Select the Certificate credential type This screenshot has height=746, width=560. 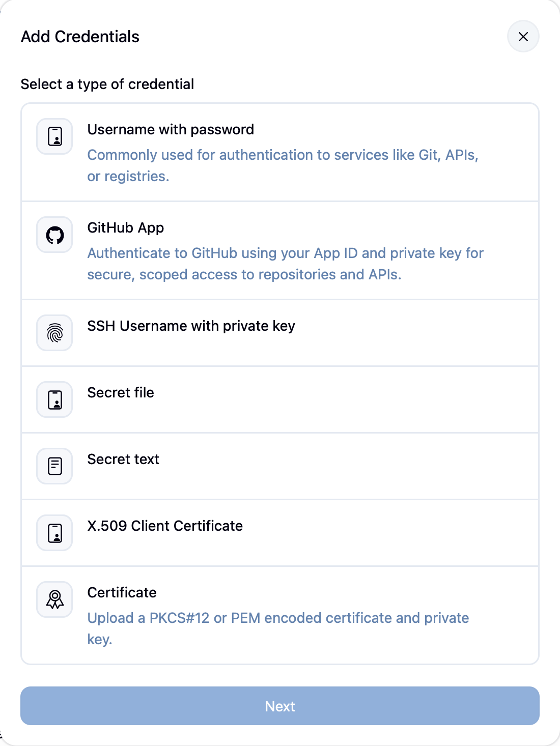(x=280, y=615)
